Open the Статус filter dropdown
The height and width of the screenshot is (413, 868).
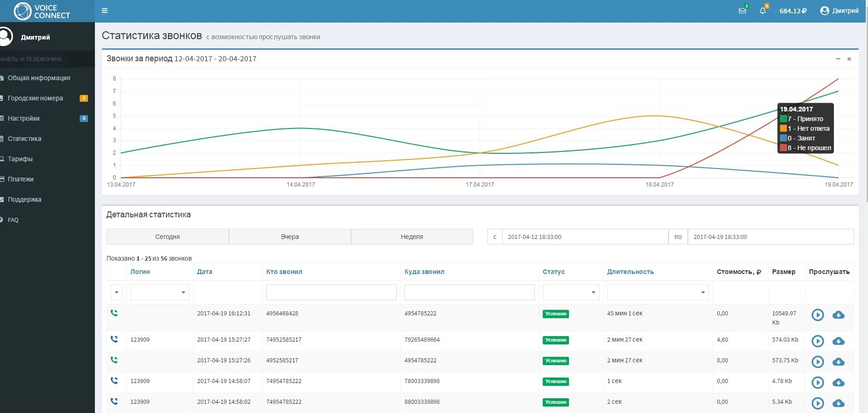(x=571, y=292)
